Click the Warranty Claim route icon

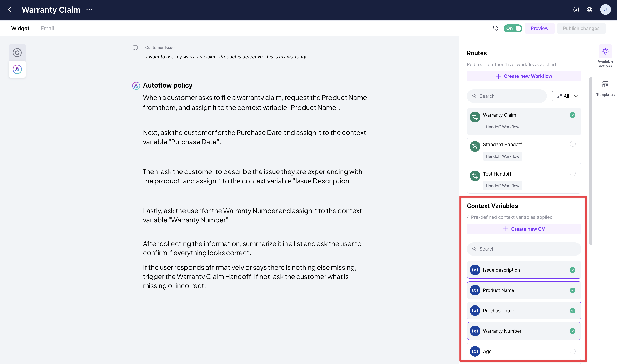(x=475, y=117)
